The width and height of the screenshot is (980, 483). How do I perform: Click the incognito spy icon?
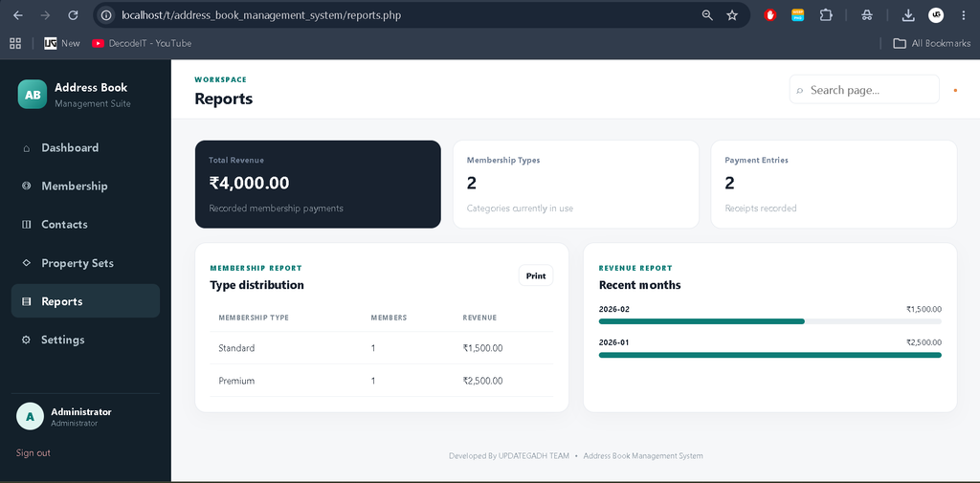pyautogui.click(x=867, y=15)
